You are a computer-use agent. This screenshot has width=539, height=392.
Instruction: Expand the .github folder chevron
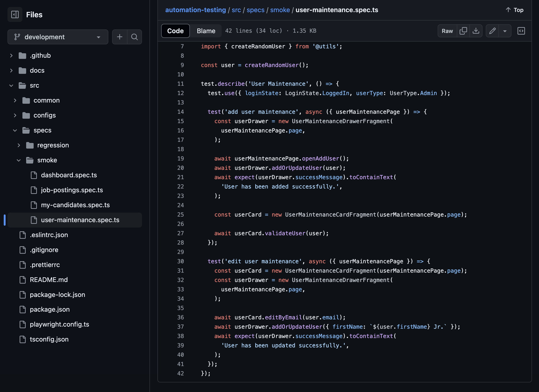[x=11, y=55]
